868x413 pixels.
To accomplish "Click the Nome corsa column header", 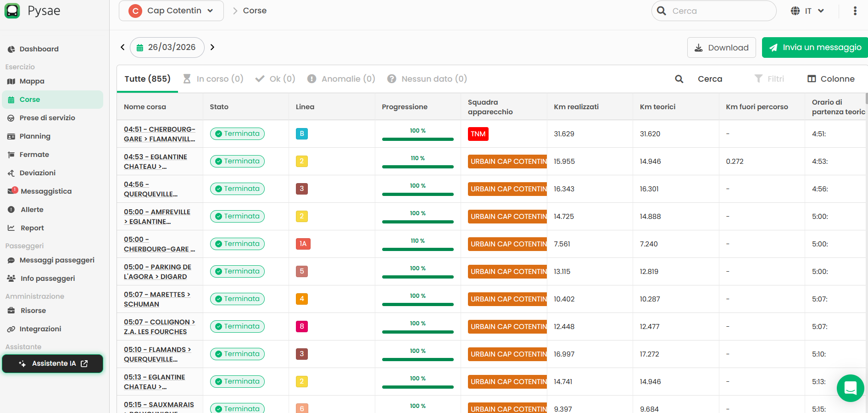I will (x=145, y=107).
